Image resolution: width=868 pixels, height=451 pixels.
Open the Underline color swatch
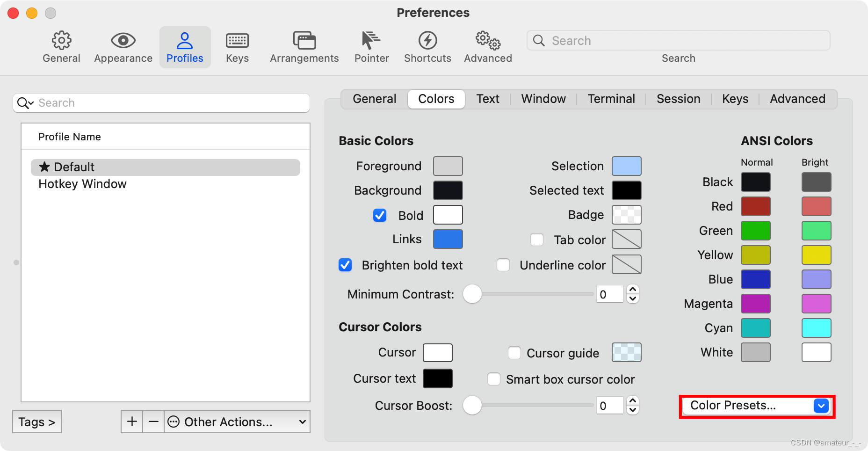click(x=627, y=264)
